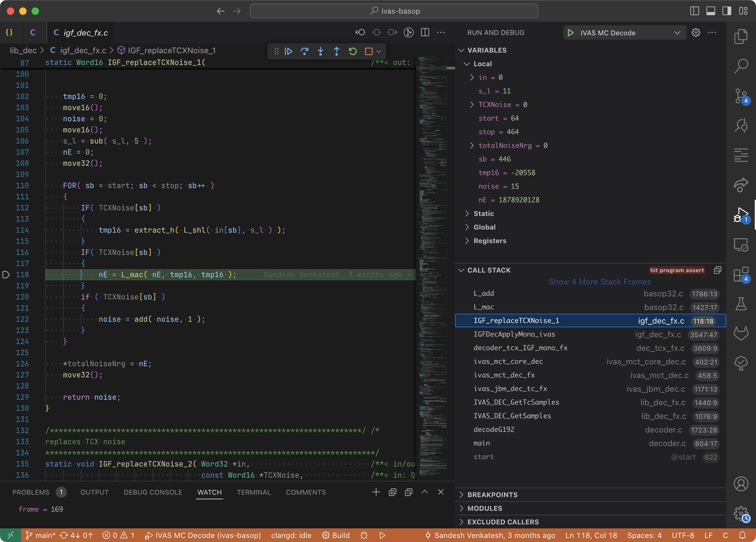
Task: Toggle primary side bar layout icon
Action: point(694,11)
